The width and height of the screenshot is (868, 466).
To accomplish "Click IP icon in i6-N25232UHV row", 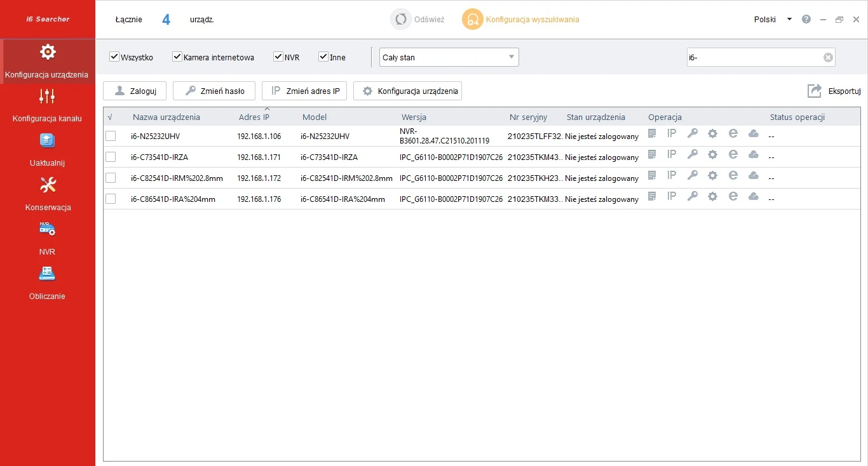I will click(x=672, y=133).
